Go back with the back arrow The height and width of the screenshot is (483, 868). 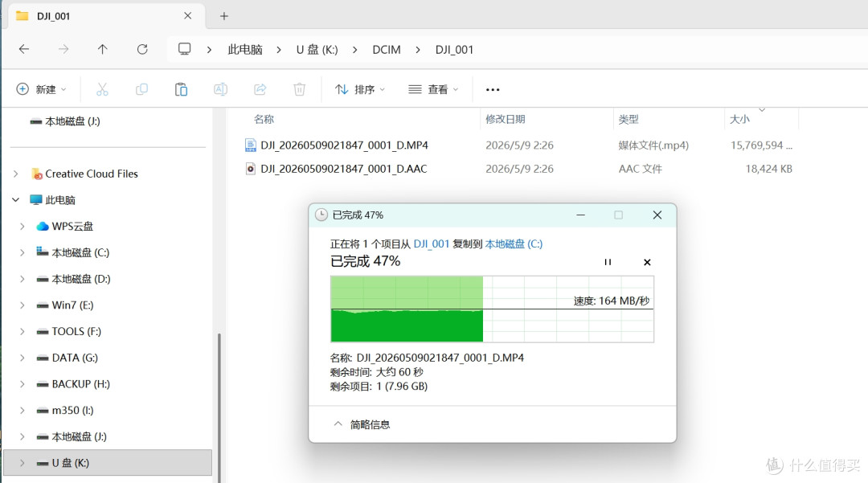[x=24, y=49]
